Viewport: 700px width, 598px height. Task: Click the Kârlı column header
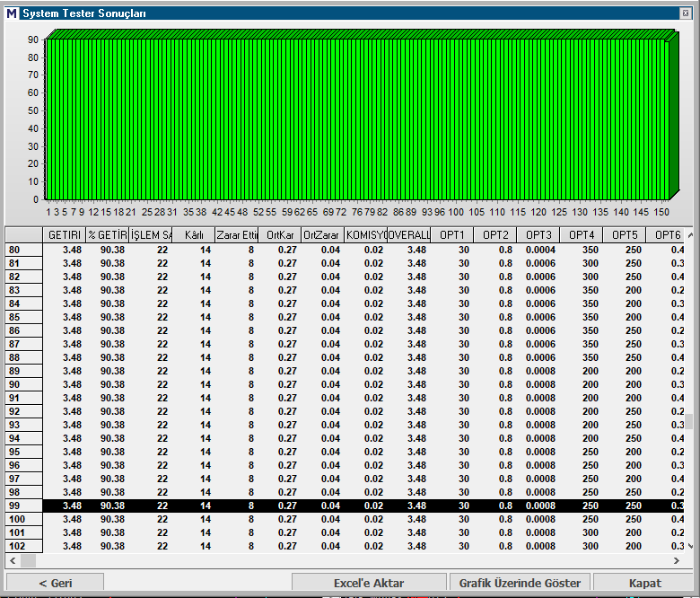(194, 235)
